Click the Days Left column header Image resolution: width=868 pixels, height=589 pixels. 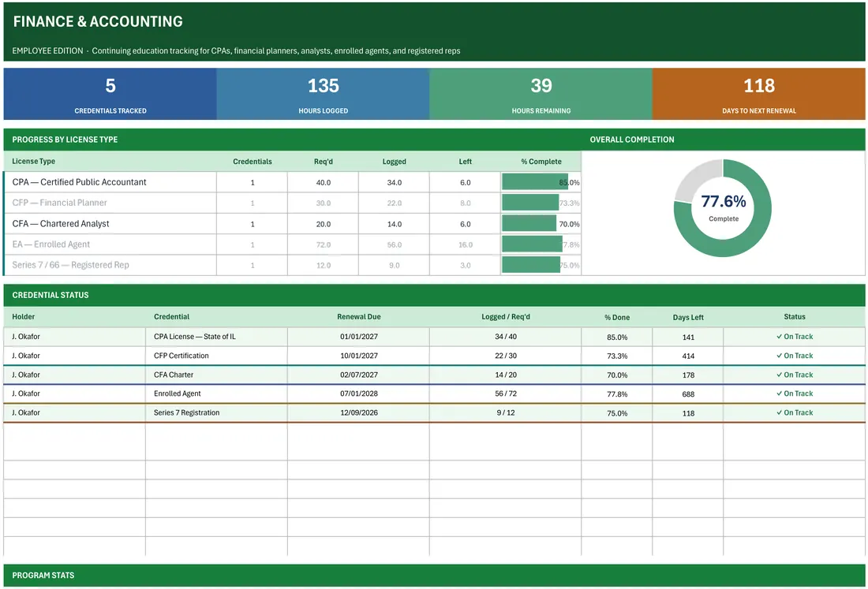(x=688, y=317)
